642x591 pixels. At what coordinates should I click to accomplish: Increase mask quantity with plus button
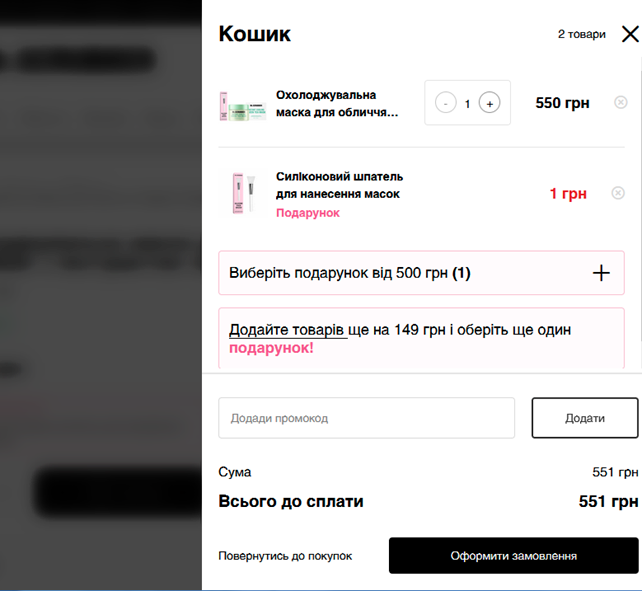(489, 103)
